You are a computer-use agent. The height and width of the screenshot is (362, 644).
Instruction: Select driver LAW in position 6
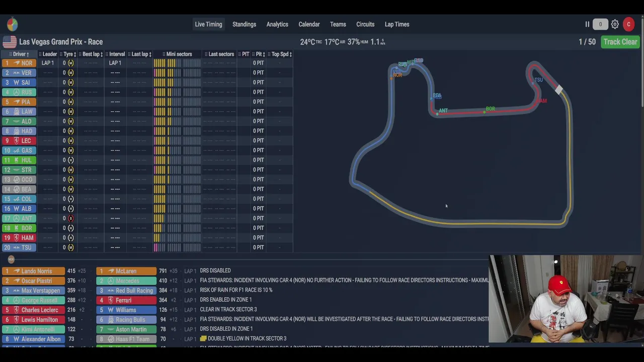pos(19,112)
